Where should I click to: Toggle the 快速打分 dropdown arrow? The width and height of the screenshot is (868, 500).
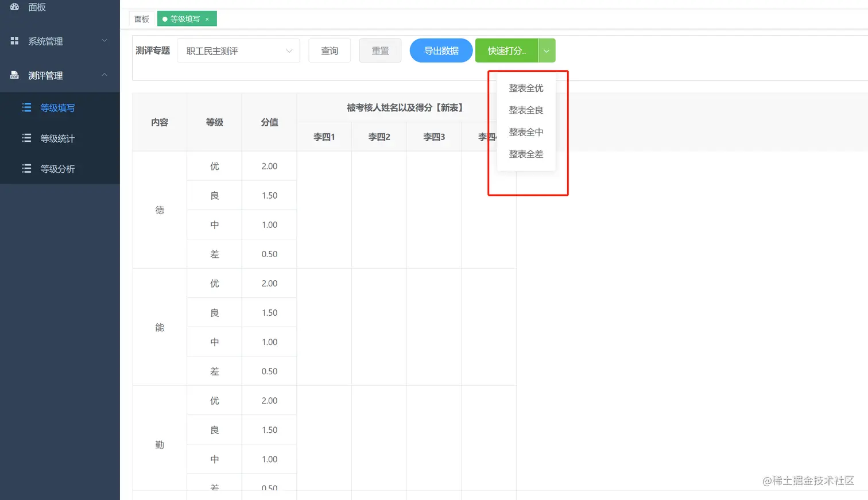click(547, 51)
